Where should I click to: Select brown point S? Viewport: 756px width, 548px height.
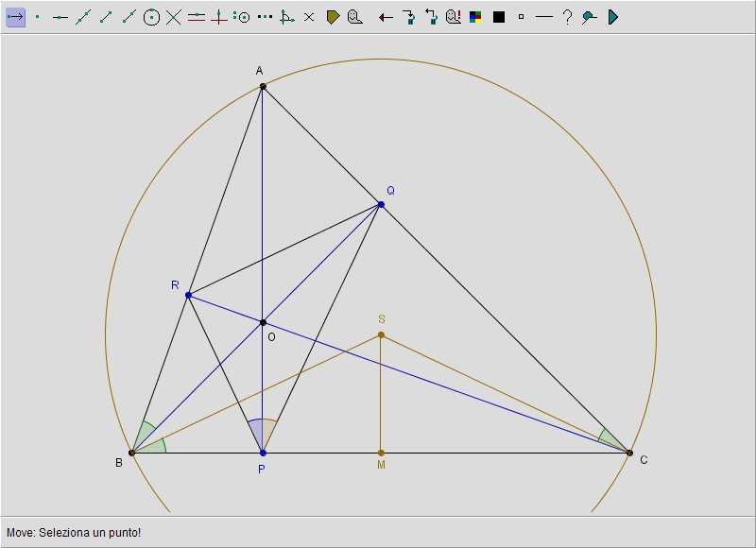(x=381, y=334)
